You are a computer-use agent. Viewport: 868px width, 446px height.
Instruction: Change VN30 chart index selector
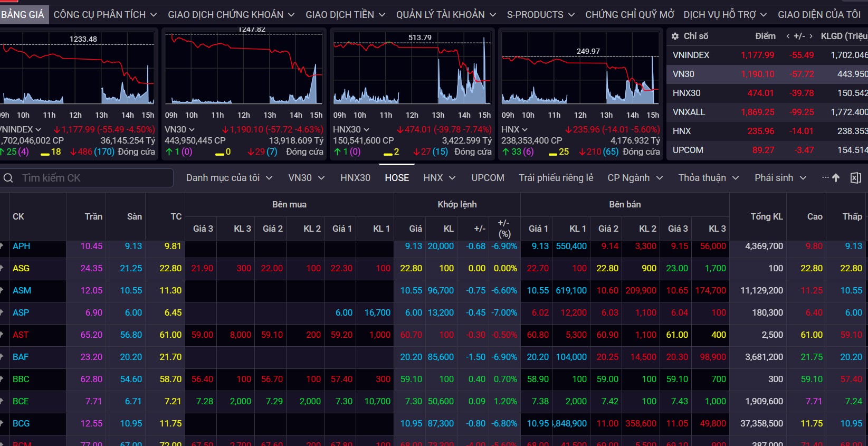click(179, 129)
